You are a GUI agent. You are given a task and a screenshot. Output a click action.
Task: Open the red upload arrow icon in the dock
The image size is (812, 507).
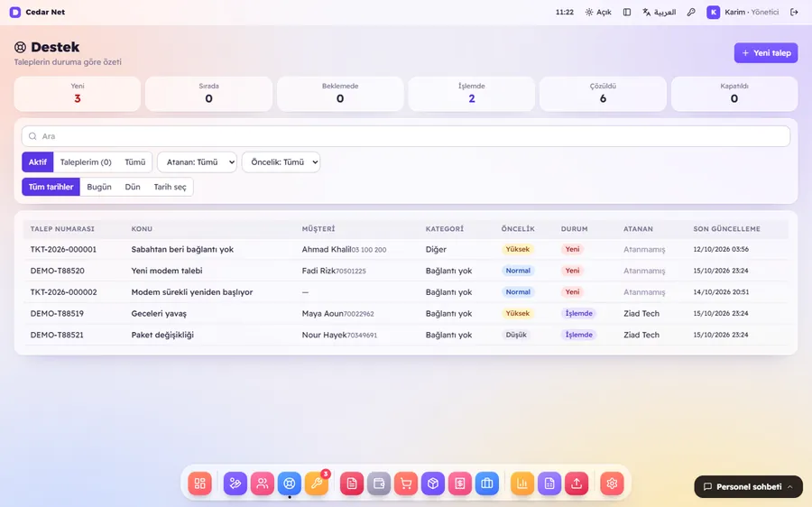(577, 484)
